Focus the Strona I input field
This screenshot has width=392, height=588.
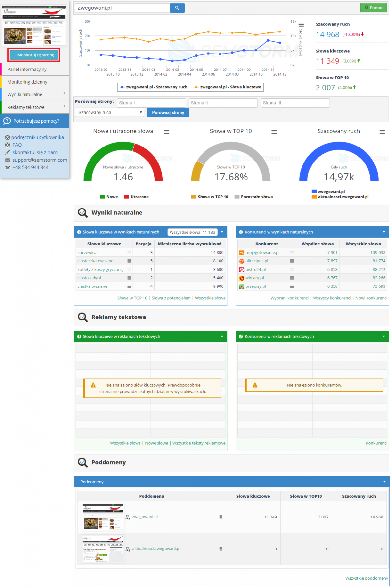coord(151,103)
